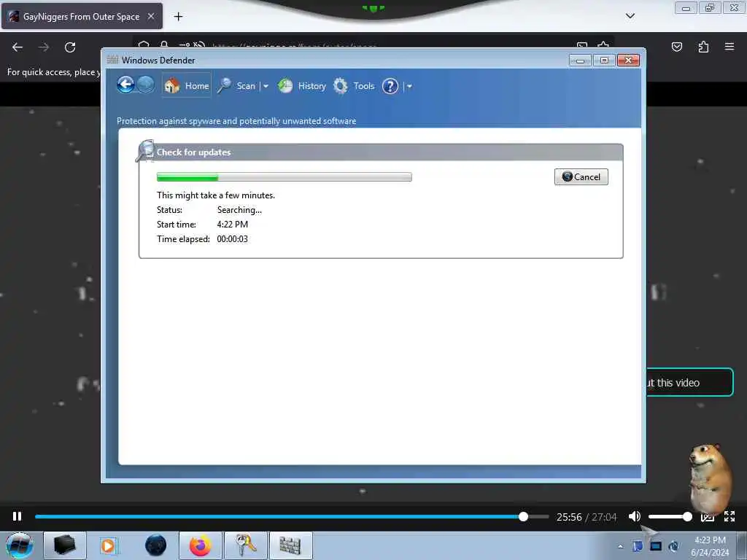Click the monitor icon in system tray
The height and width of the screenshot is (560, 747).
(656, 546)
